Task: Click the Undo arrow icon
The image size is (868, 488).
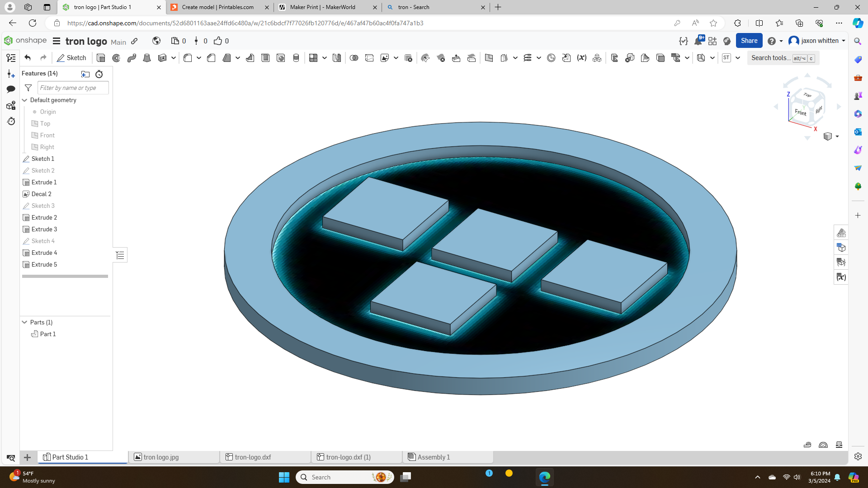Action: tap(28, 58)
